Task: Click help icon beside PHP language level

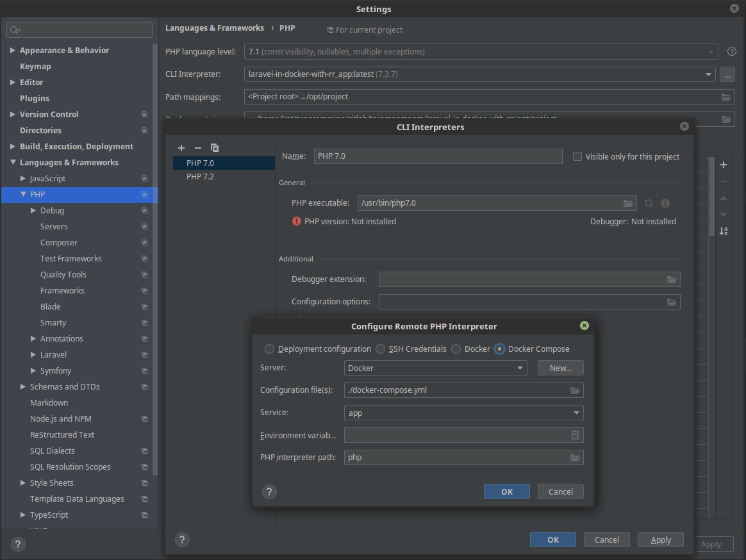Action: click(x=732, y=51)
